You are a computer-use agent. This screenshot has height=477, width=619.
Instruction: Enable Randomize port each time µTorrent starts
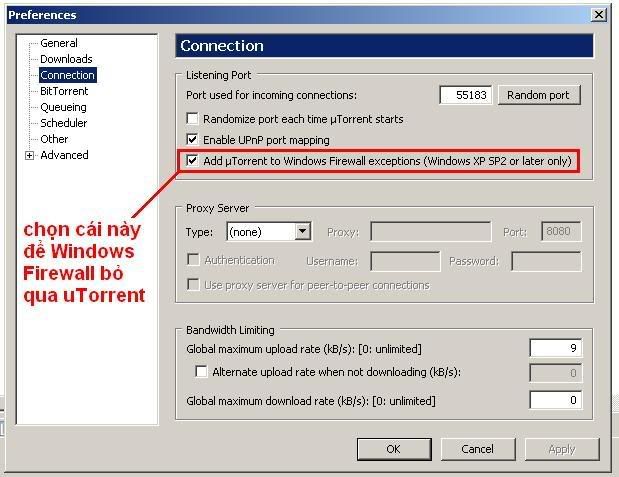(192, 118)
